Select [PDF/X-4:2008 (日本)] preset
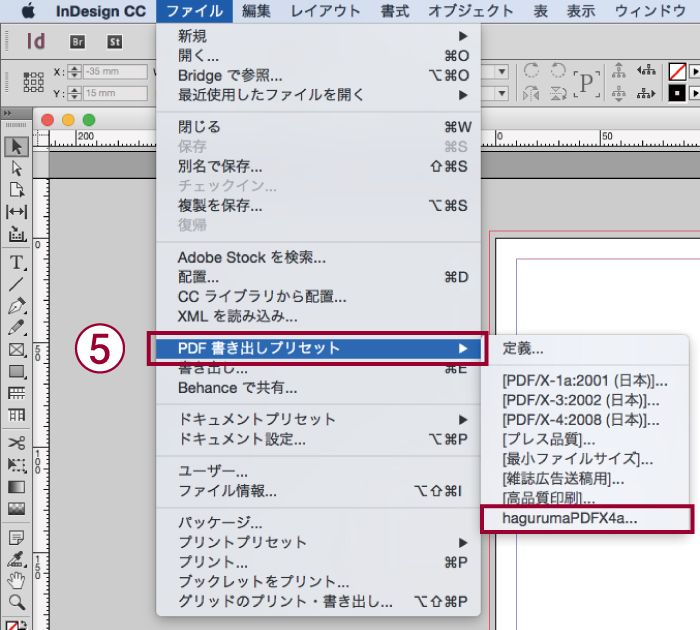 pos(586,420)
